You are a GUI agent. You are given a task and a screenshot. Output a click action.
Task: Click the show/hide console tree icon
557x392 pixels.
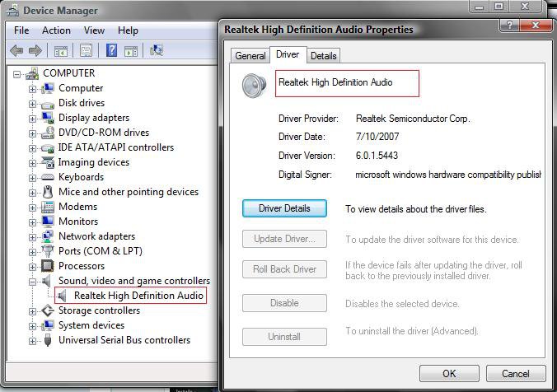[x=61, y=51]
